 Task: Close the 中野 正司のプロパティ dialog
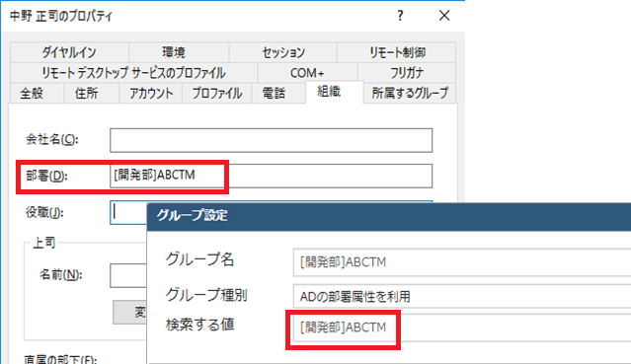[444, 16]
